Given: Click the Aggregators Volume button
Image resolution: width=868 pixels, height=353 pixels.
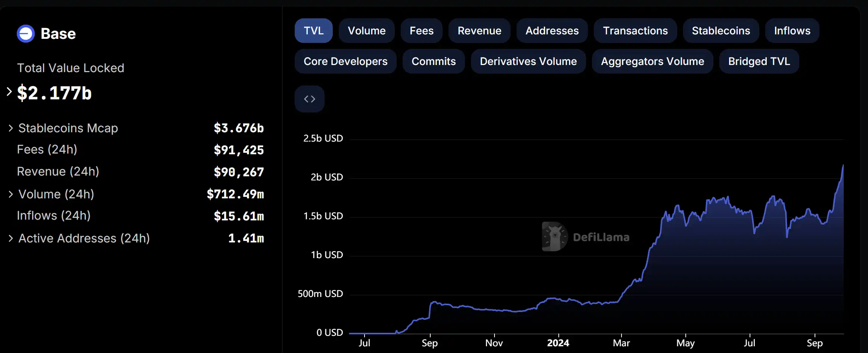Looking at the screenshot, I should pyautogui.click(x=652, y=61).
